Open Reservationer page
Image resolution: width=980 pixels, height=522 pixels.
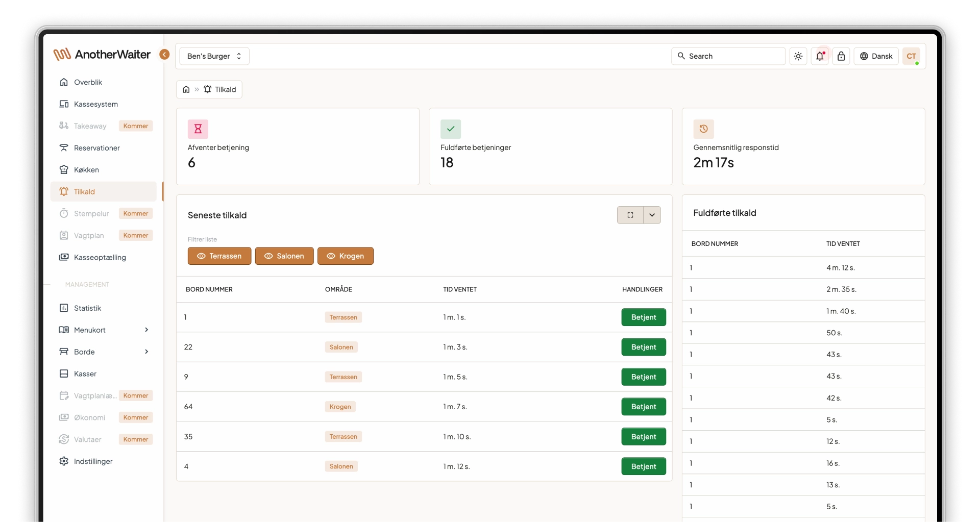[104, 148]
